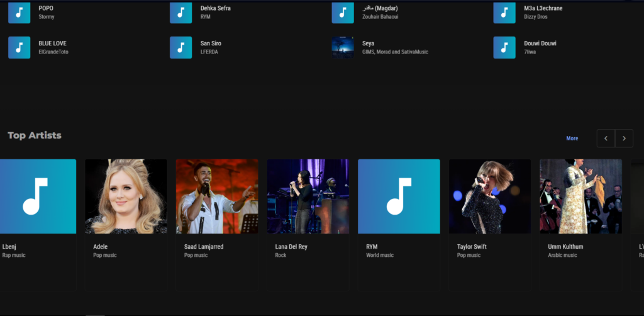Open the Seya album cover thumbnail
644x316 pixels.
(342, 47)
